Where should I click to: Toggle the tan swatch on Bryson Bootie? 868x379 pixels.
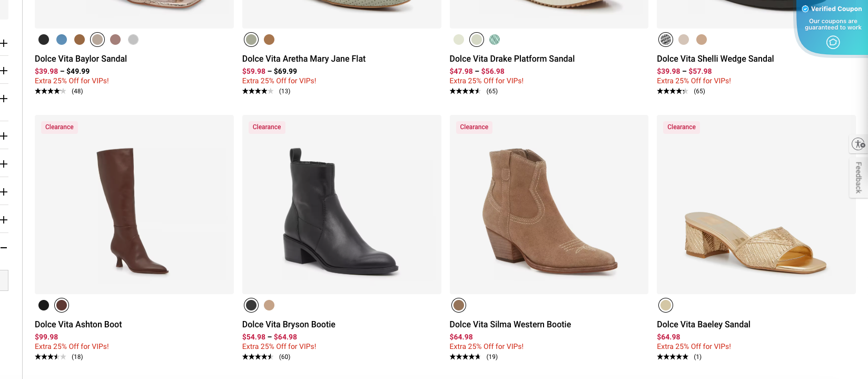[269, 305]
